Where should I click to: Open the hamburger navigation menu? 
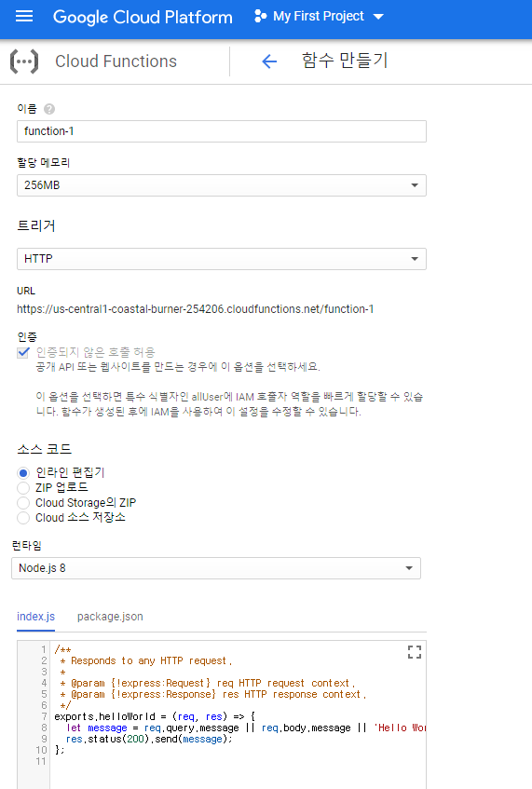(x=24, y=17)
